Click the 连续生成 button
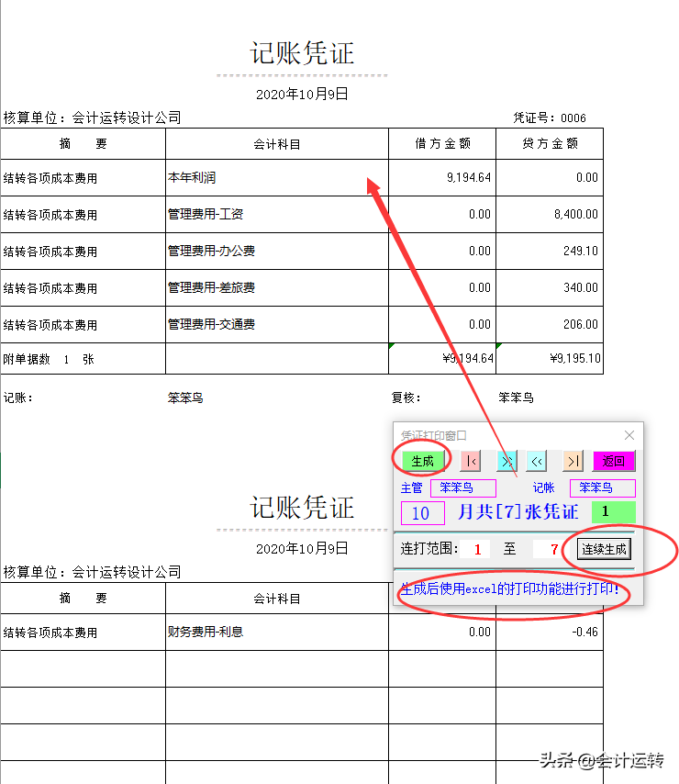The width and height of the screenshot is (679, 784). coord(604,549)
